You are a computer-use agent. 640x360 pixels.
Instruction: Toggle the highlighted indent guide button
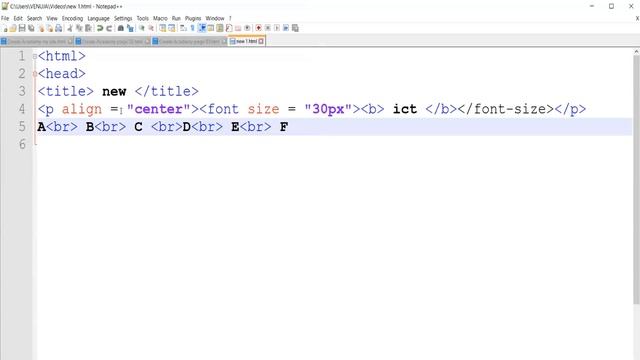pos(202,28)
